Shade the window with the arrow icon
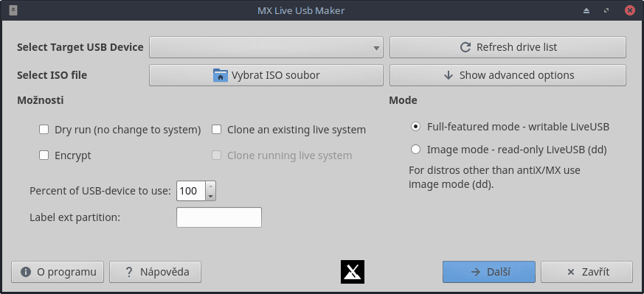Screen dimensions: 644x294 [x=586, y=10]
